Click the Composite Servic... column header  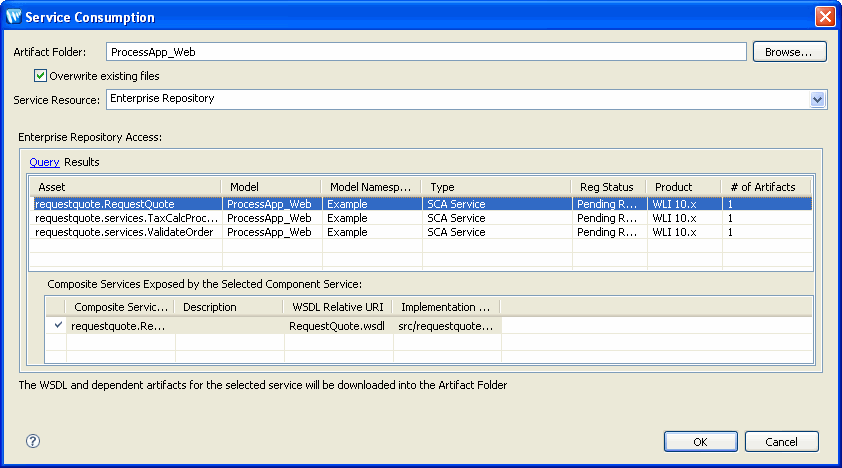(x=120, y=307)
